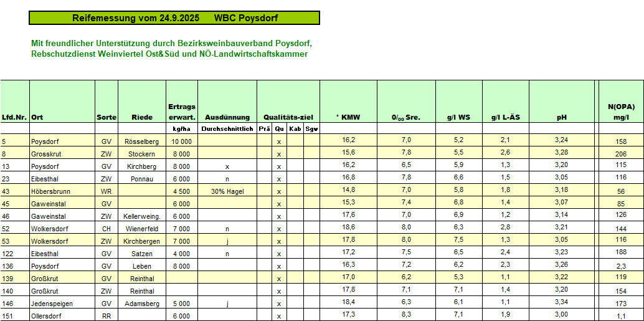
Task: Select the 'Rösselberg' Riede cell
Action: (141, 141)
